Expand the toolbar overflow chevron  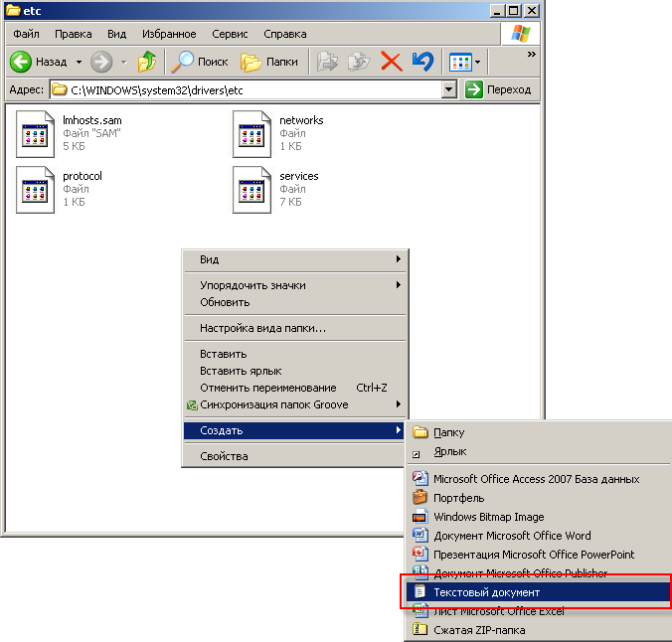pos(532,54)
